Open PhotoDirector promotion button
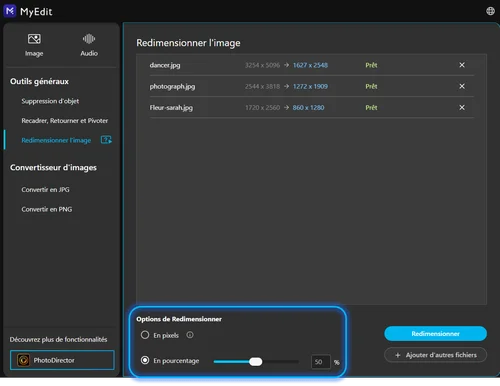The image size is (500, 386). tap(62, 360)
